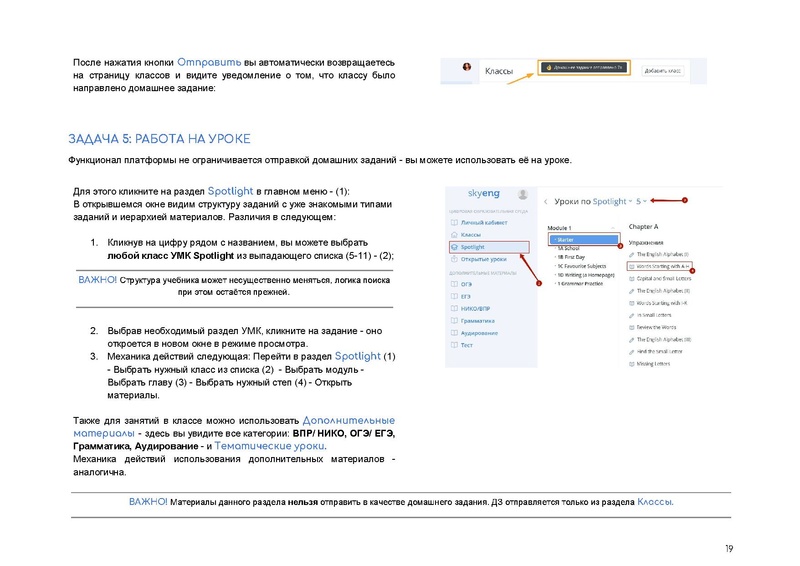Open exercise Review the Words
The height and width of the screenshot is (566, 800).
[x=657, y=328]
